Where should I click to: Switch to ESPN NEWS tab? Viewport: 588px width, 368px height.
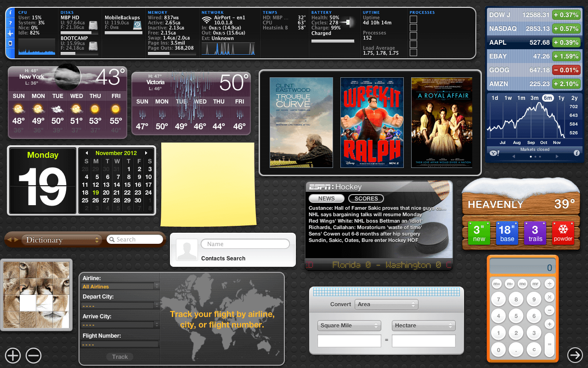[327, 199]
